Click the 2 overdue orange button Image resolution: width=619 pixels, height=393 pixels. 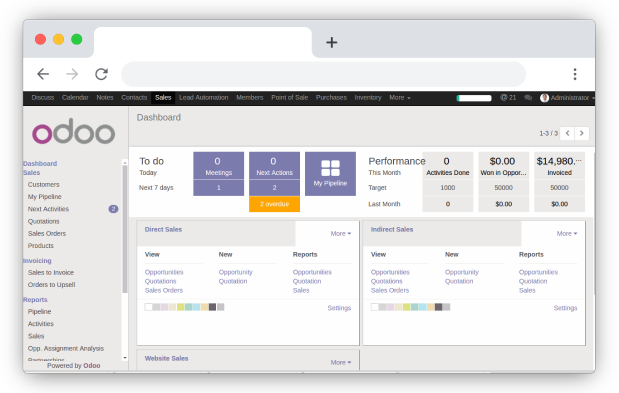click(x=274, y=204)
